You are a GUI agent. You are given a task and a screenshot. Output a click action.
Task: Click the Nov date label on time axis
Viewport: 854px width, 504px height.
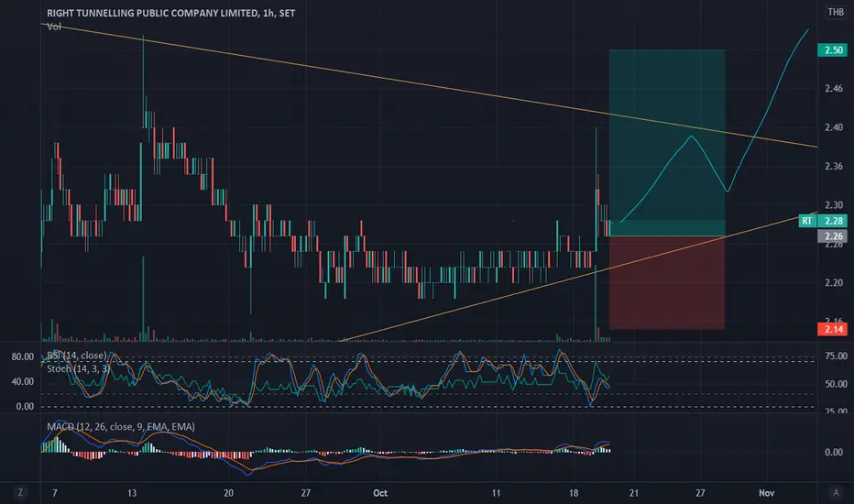[x=766, y=493]
